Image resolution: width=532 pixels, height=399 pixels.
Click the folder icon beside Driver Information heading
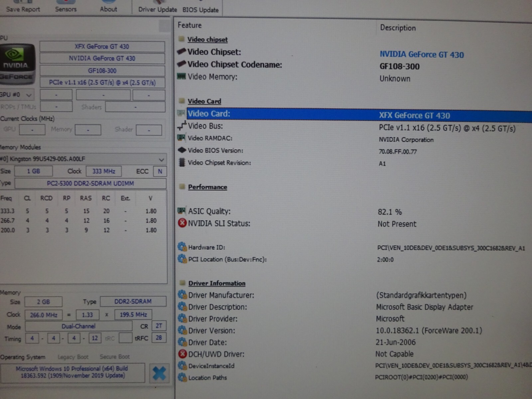(182, 283)
